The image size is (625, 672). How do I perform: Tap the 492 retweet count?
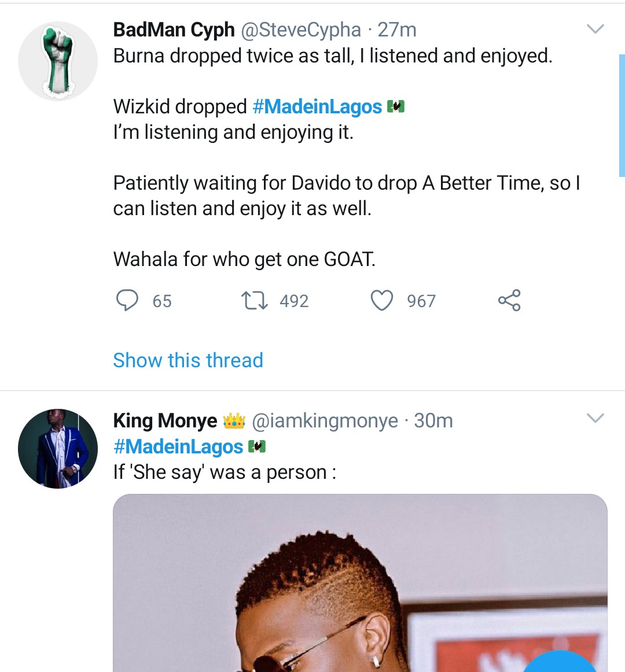click(x=294, y=301)
